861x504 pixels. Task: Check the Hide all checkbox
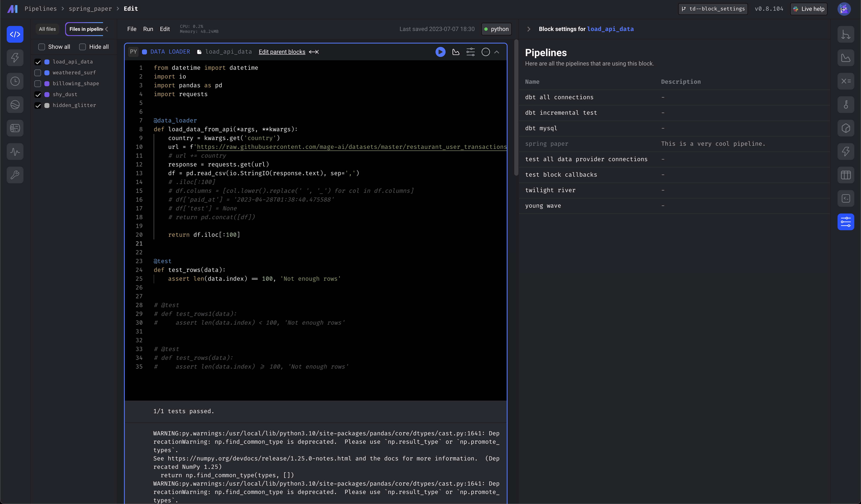82,47
